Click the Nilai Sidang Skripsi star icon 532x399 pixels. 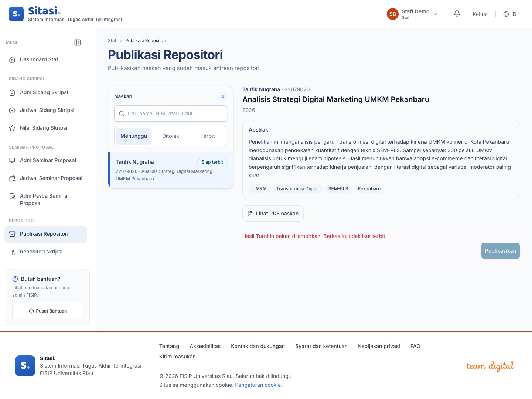pyautogui.click(x=12, y=128)
